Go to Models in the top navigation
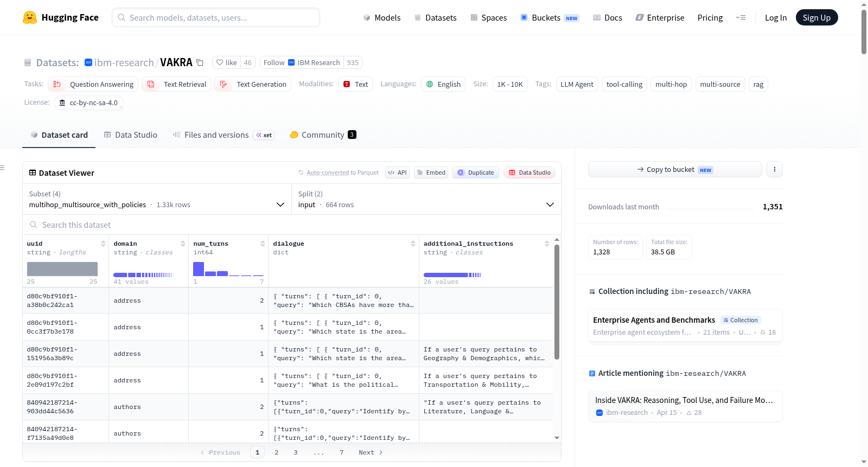This screenshot has width=868, height=467. [x=382, y=18]
